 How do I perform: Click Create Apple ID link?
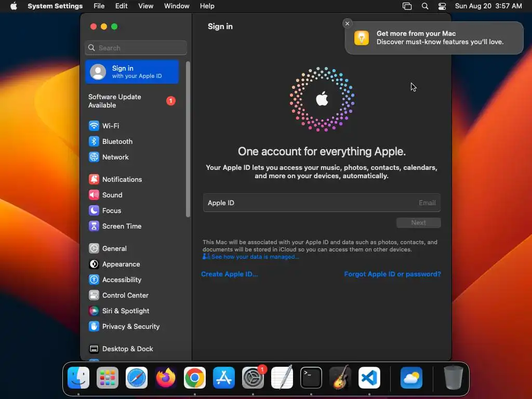[229, 274]
